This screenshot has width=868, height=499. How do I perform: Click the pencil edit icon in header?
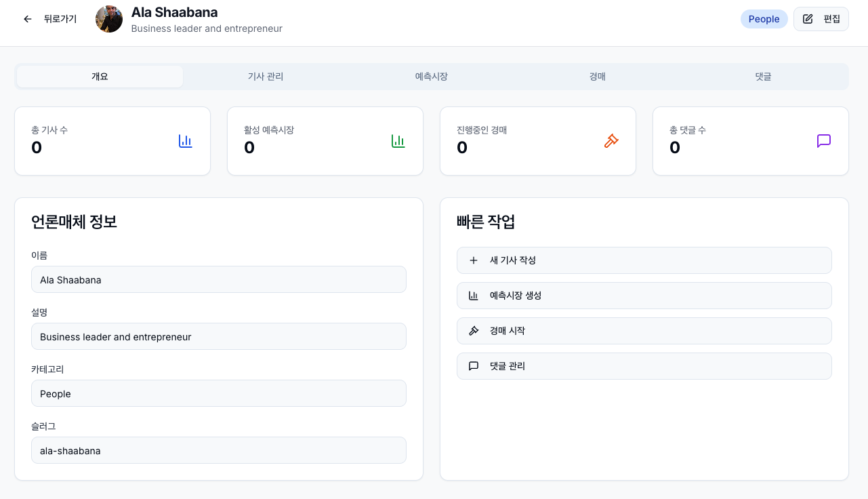point(808,19)
